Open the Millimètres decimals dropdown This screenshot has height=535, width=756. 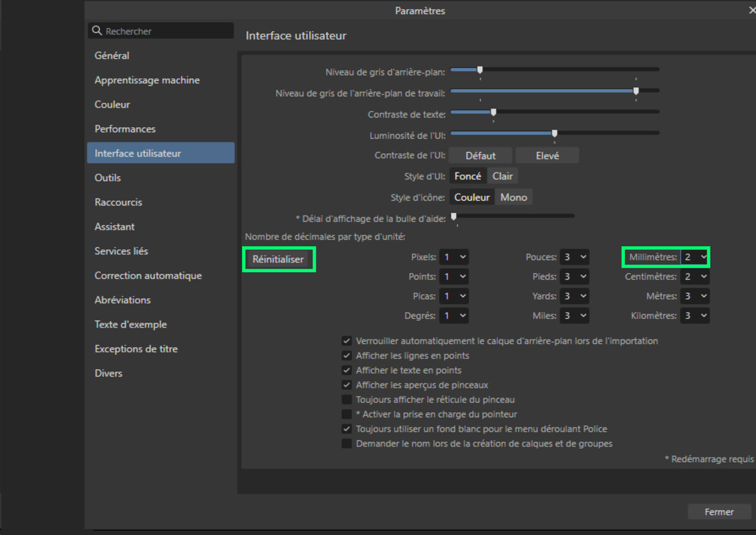click(695, 257)
